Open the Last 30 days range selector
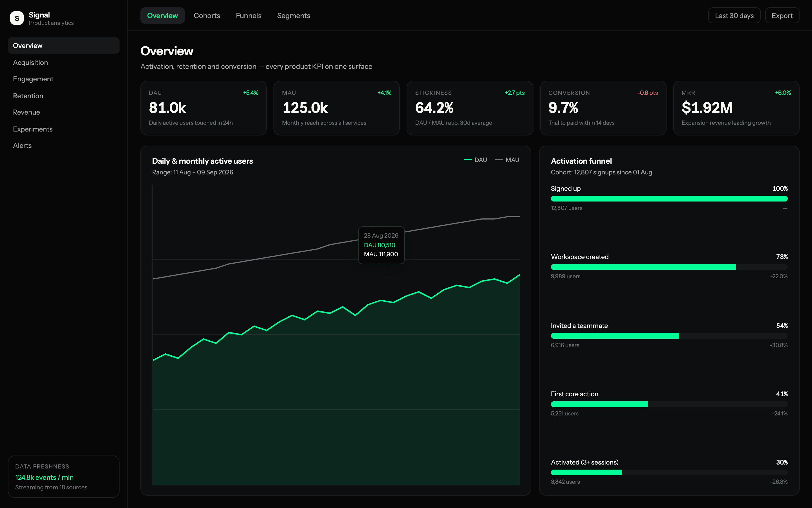Image resolution: width=812 pixels, height=508 pixels. pos(734,16)
